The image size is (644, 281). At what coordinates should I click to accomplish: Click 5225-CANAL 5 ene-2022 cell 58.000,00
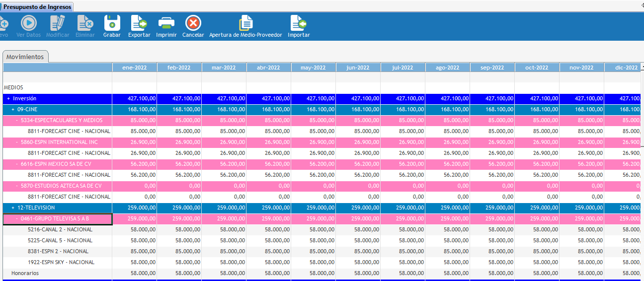point(135,240)
